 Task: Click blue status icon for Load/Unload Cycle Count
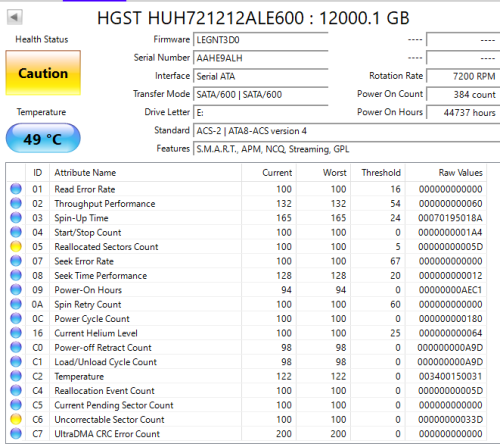tap(16, 362)
